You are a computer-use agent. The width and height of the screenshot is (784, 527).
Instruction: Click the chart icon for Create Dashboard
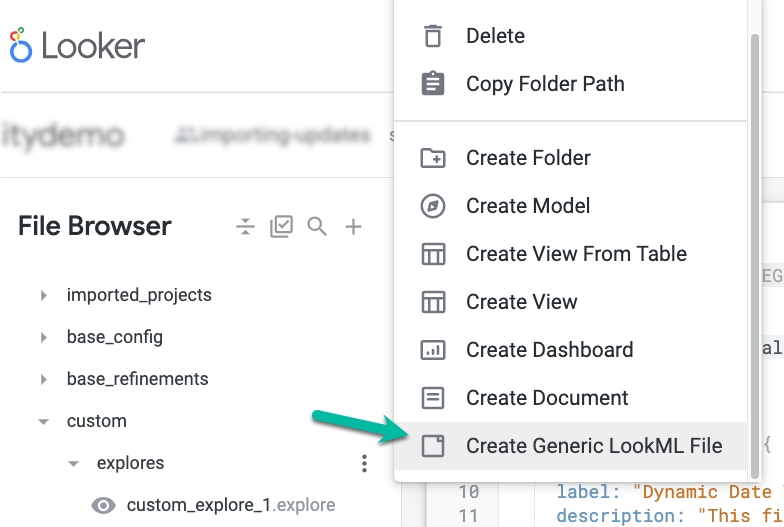point(433,350)
